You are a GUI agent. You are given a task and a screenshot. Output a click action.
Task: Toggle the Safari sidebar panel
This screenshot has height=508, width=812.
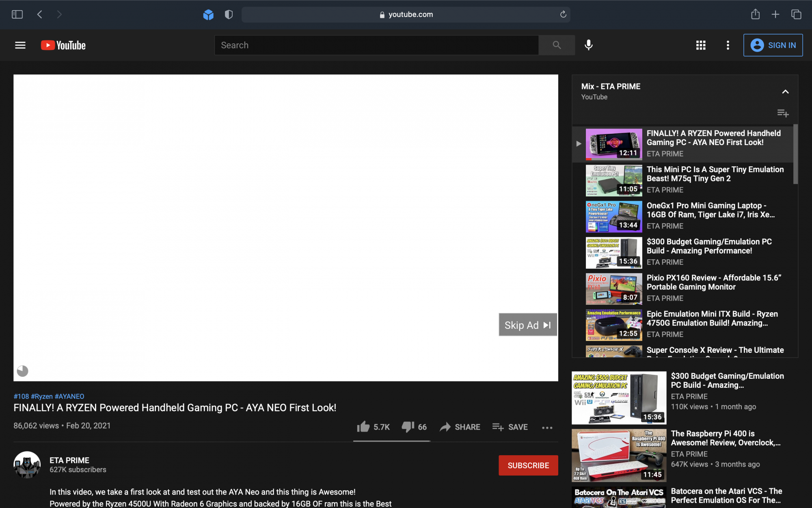pyautogui.click(x=17, y=15)
